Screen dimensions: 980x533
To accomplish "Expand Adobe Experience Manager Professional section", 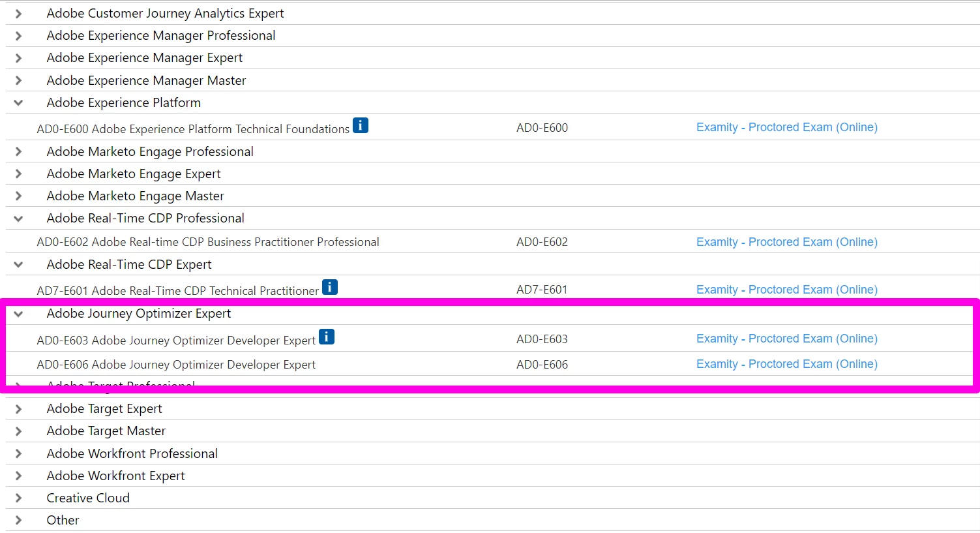I will click(18, 36).
